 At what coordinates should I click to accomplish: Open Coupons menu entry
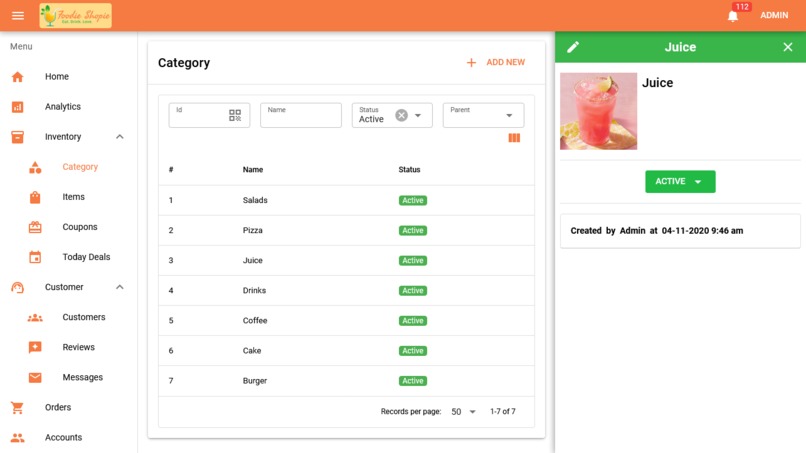[80, 227]
